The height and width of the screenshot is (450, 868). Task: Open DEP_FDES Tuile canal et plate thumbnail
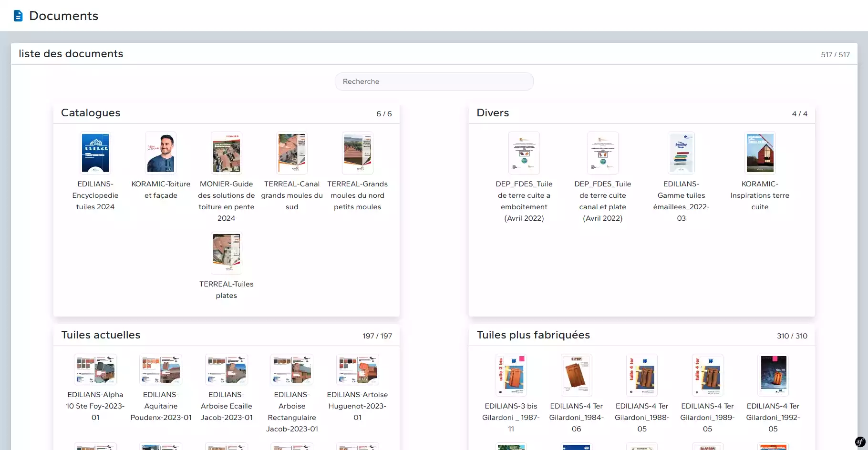(x=603, y=153)
